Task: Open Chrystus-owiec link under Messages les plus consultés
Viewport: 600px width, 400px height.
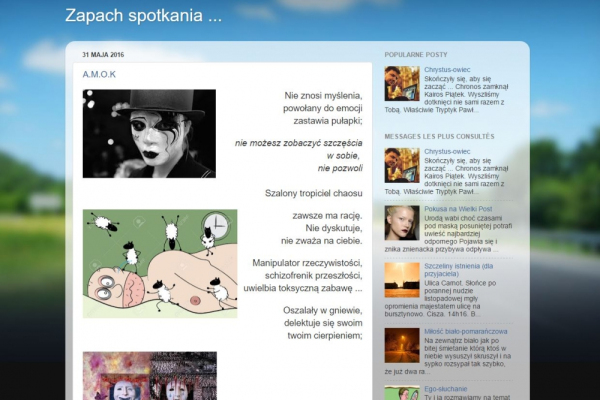Action: (x=446, y=151)
